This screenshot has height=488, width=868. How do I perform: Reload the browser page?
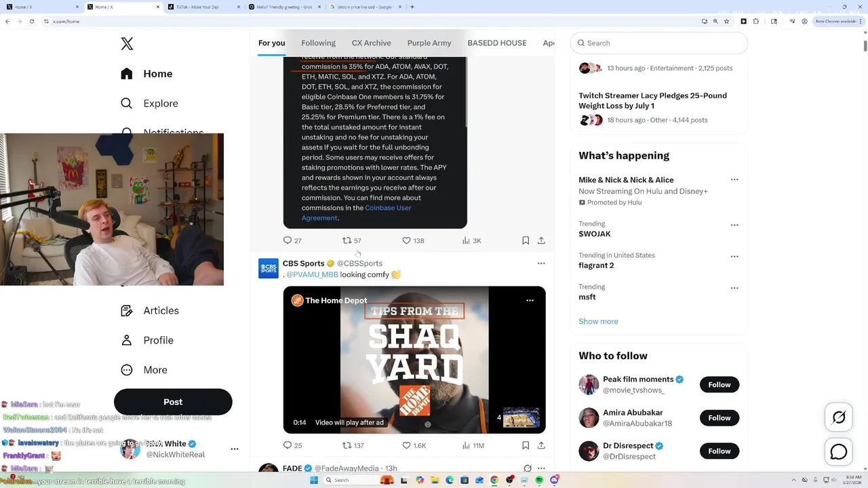point(31,21)
